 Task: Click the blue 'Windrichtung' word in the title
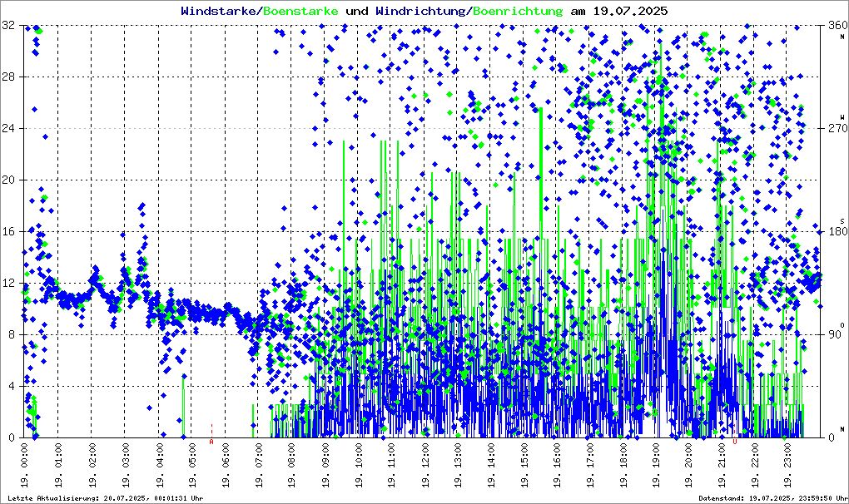tap(422, 11)
